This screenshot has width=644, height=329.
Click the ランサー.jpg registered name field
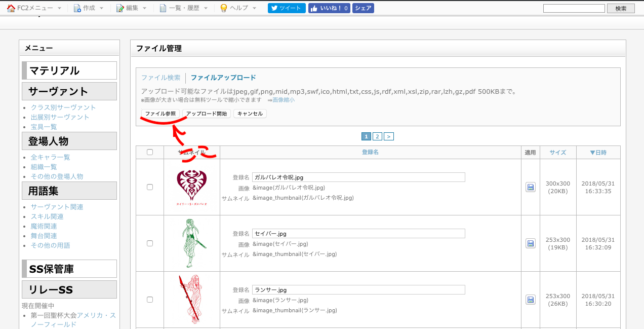[x=358, y=290]
